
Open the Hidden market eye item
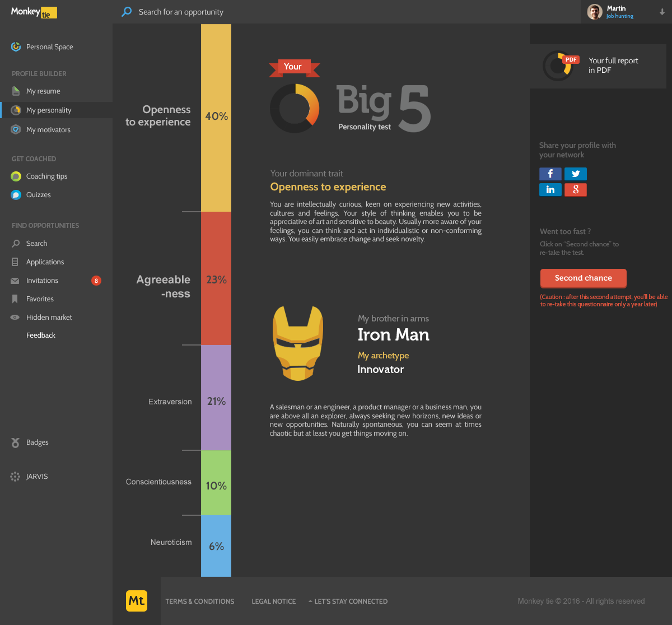coord(49,318)
